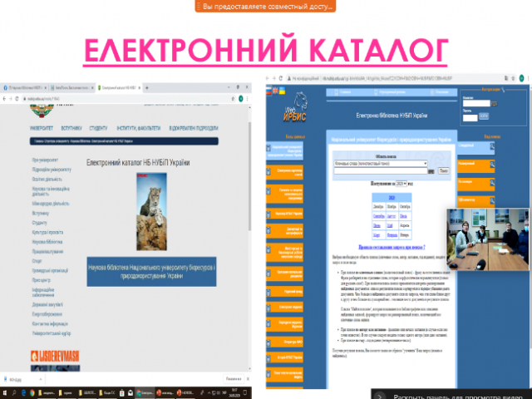Open Mail app from taskbar
This screenshot has height=399, width=532.
(x=130, y=393)
